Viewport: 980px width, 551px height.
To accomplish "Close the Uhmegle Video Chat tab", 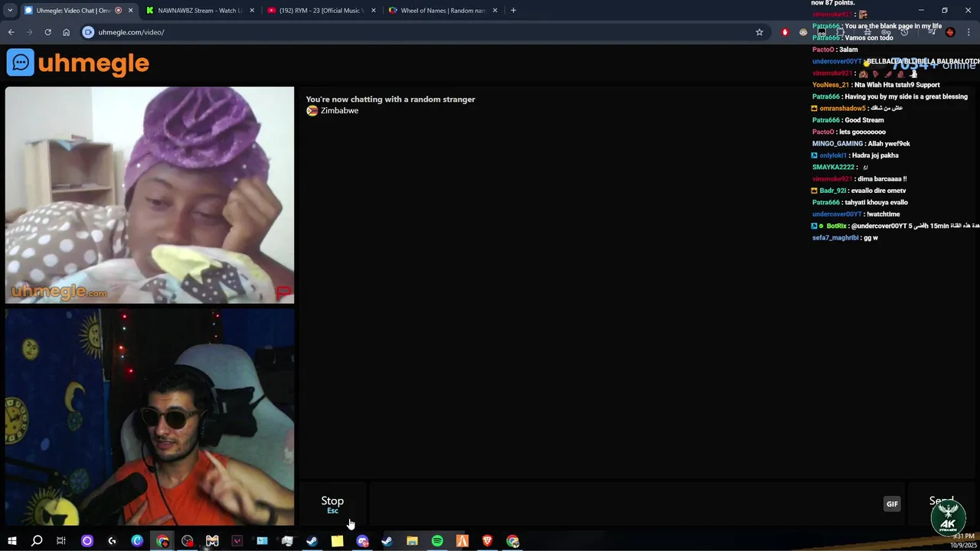I will 130,11.
